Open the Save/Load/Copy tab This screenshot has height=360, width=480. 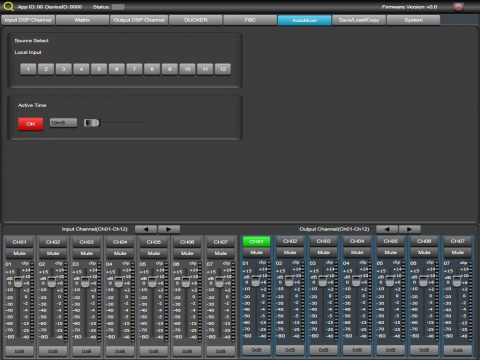point(359,20)
